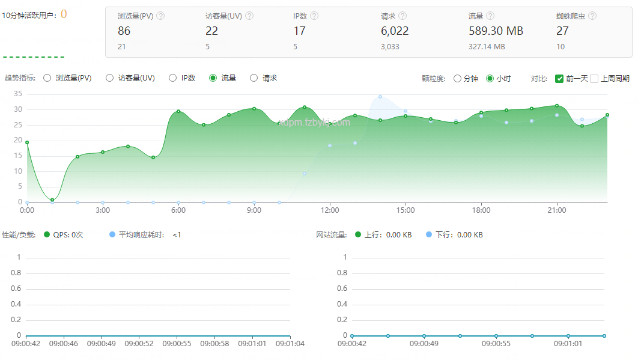Click help icon next to 浏览量(PV)
644x363 pixels.
click(x=160, y=16)
